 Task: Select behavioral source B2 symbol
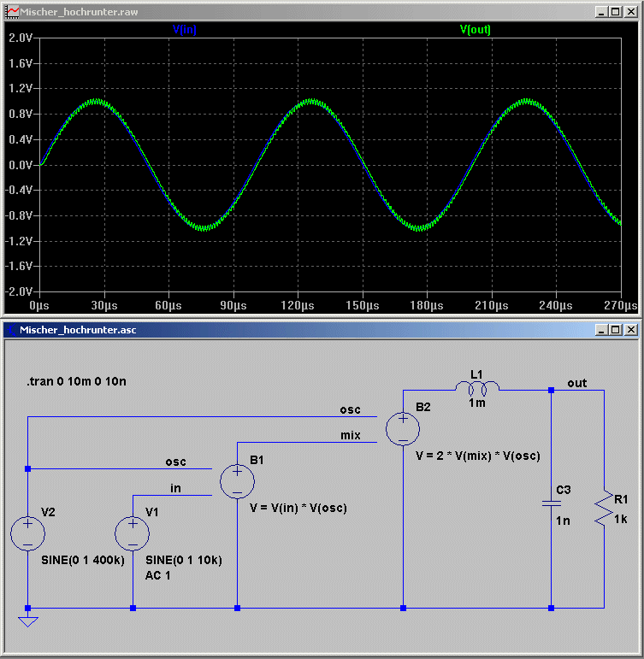click(x=403, y=429)
